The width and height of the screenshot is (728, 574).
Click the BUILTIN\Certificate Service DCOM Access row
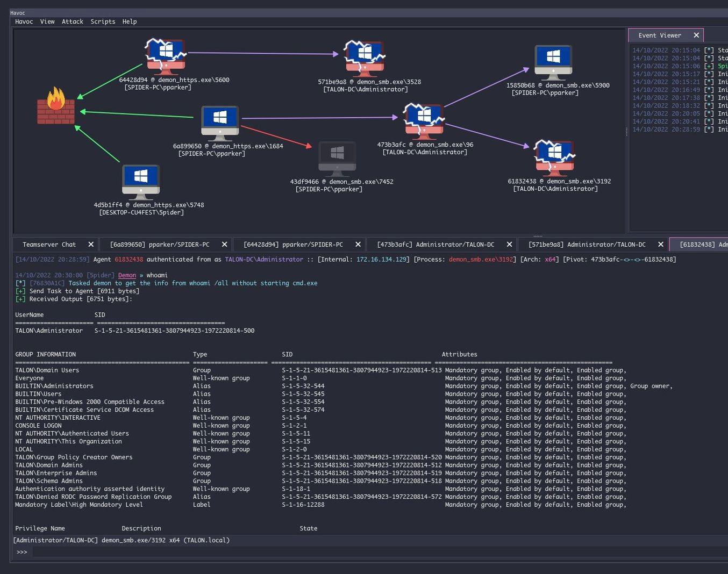coord(321,410)
